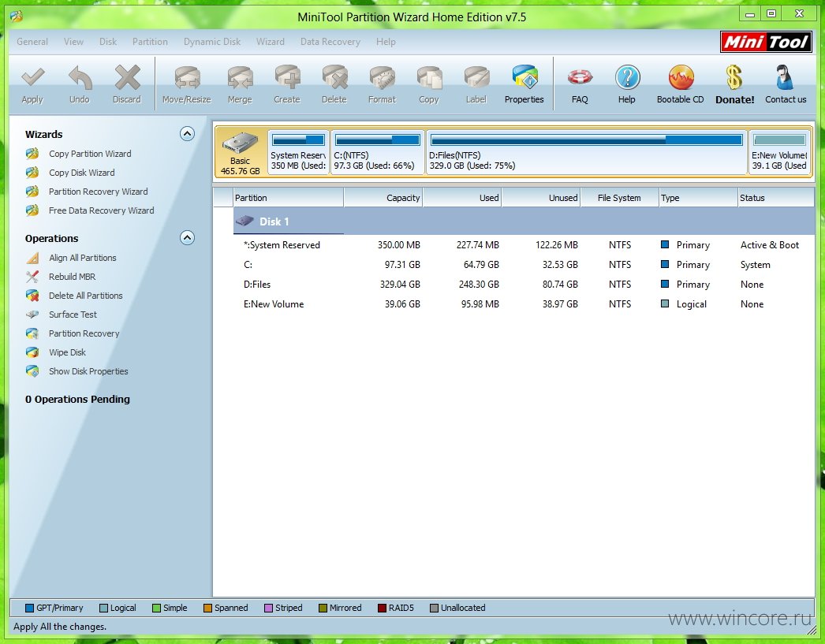Click the Partition column header
The image size is (825, 644).
click(289, 198)
